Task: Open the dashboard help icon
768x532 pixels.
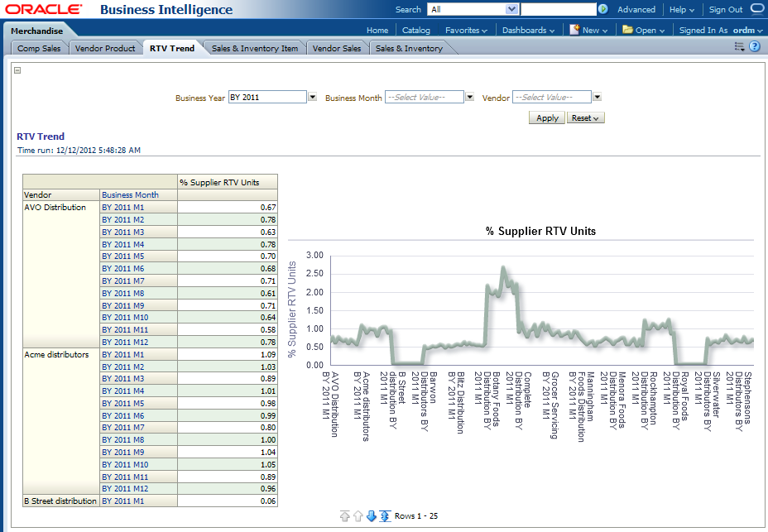Action: pyautogui.click(x=754, y=47)
